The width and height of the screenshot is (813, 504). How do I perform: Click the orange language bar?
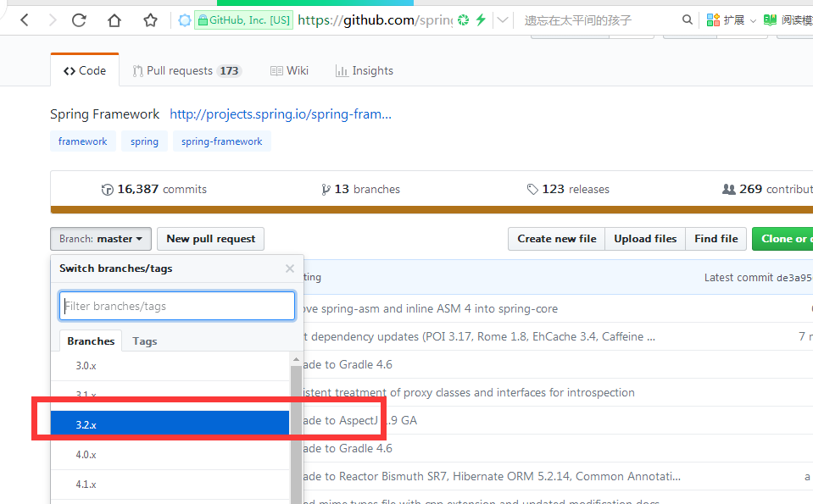432,210
